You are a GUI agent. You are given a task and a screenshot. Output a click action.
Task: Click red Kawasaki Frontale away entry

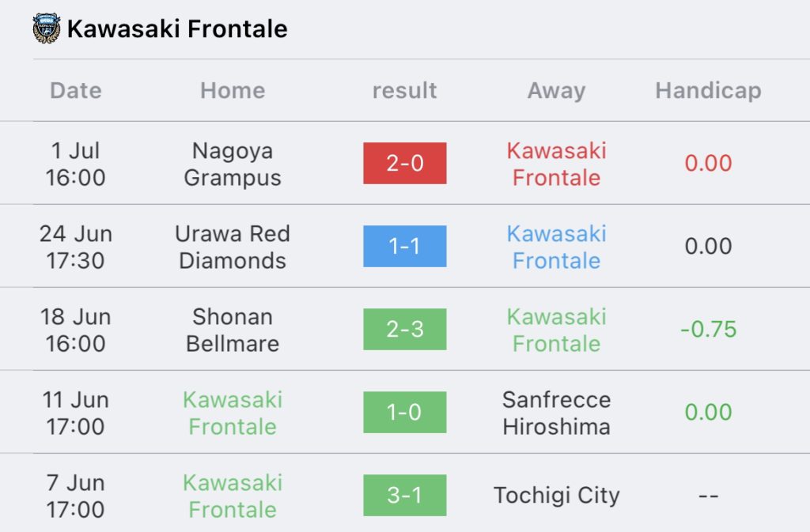click(556, 164)
